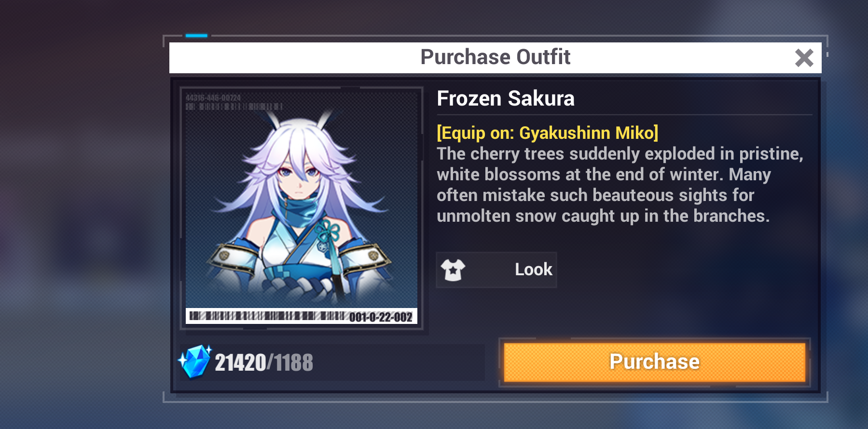Preview the outfit with the Look button
This screenshot has width=868, height=429.
tap(496, 269)
